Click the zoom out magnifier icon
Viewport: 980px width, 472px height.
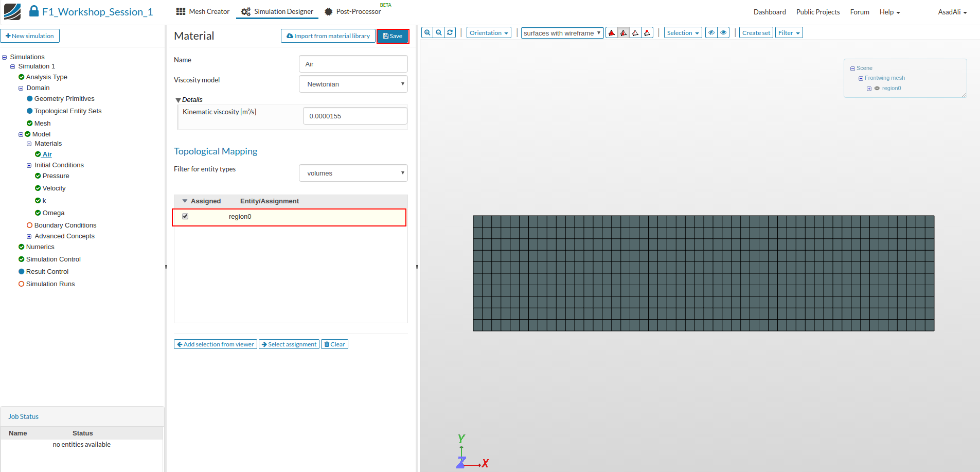[x=439, y=32]
